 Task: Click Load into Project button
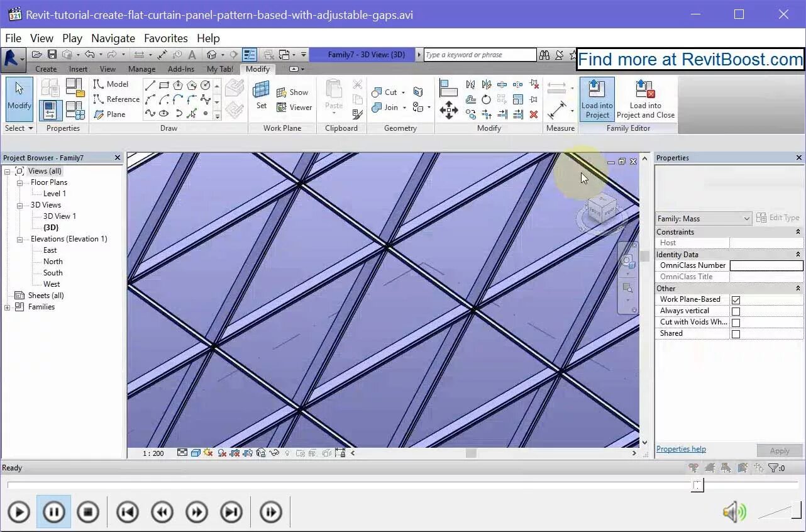coord(597,99)
